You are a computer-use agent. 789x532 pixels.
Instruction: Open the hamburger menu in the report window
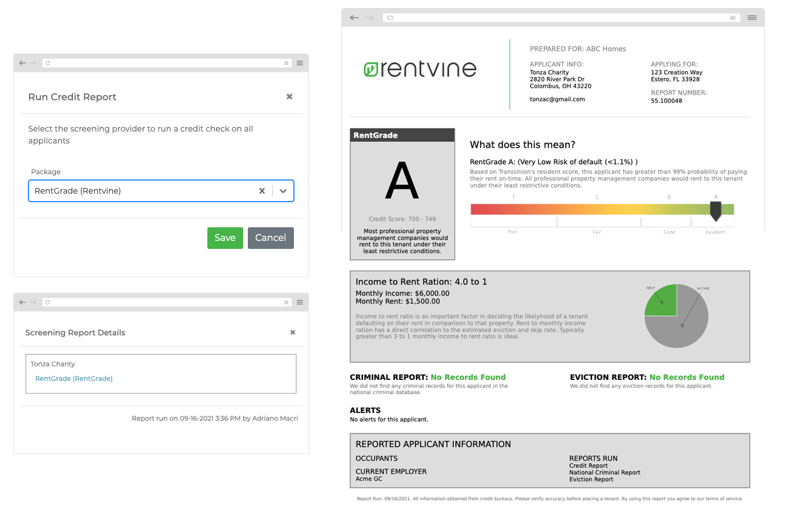pos(751,18)
